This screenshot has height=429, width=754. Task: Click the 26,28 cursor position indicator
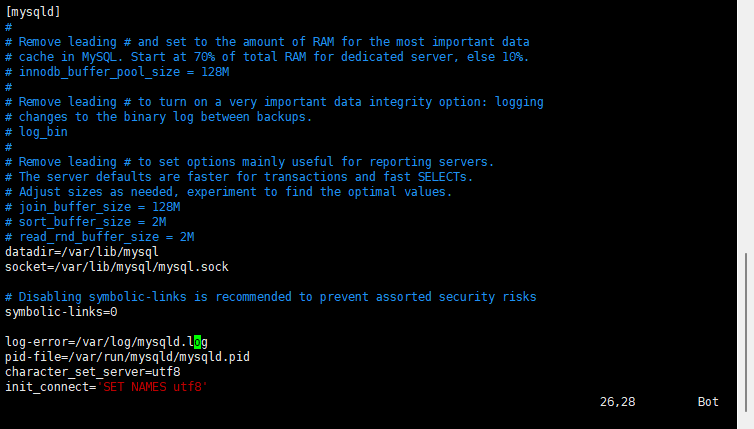(x=617, y=402)
